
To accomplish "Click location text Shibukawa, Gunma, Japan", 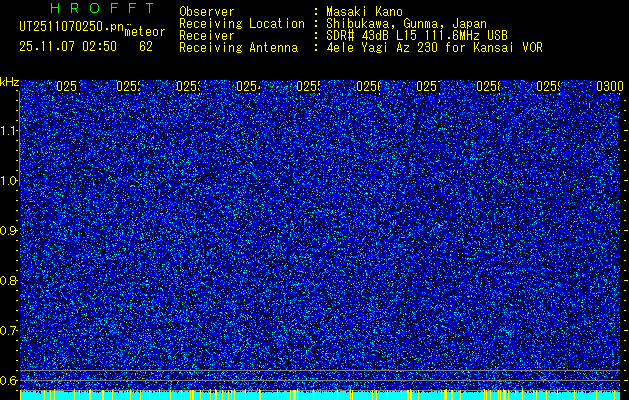I will (x=406, y=24).
